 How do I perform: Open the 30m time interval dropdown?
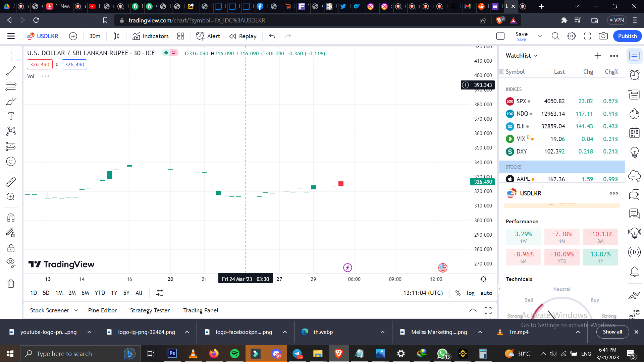coord(95,36)
